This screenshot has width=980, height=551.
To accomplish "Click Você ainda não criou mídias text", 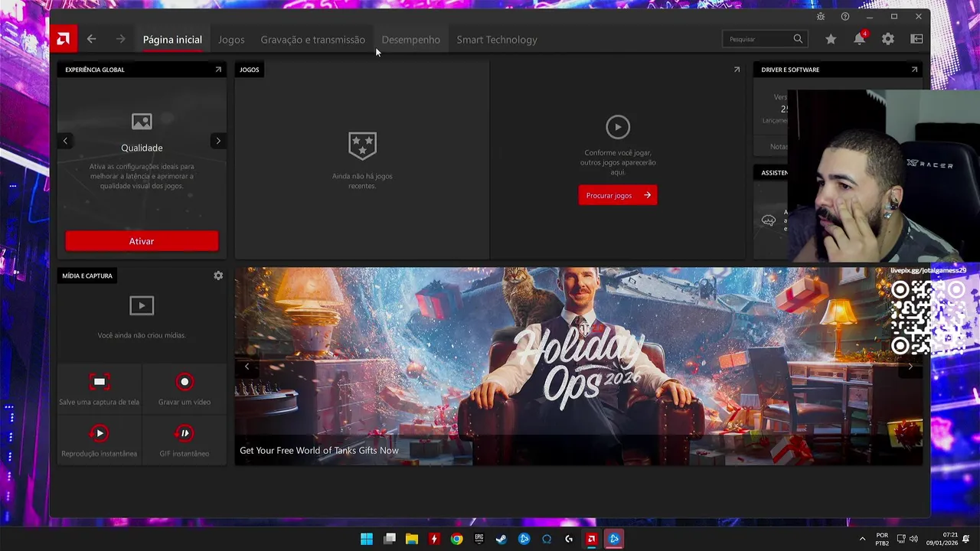I will pos(142,335).
